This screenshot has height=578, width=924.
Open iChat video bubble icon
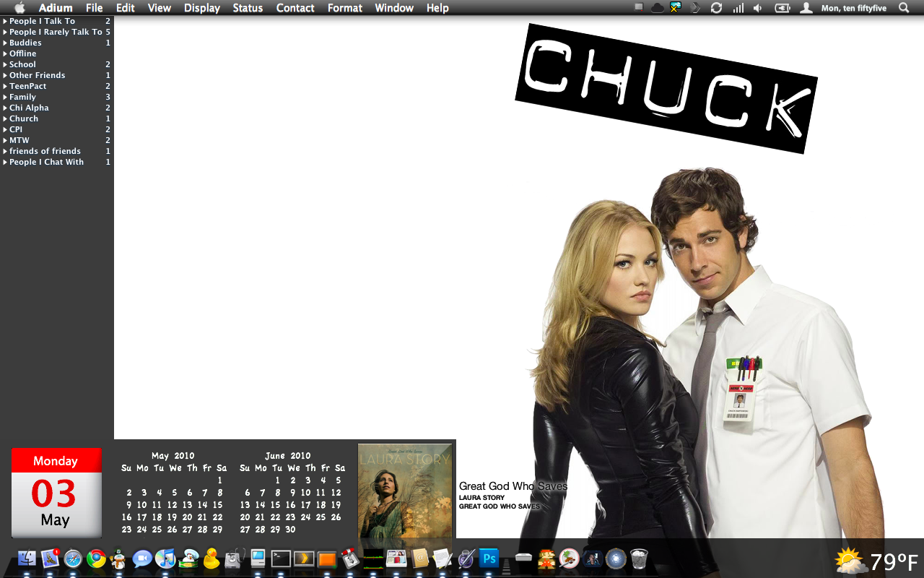(142, 558)
